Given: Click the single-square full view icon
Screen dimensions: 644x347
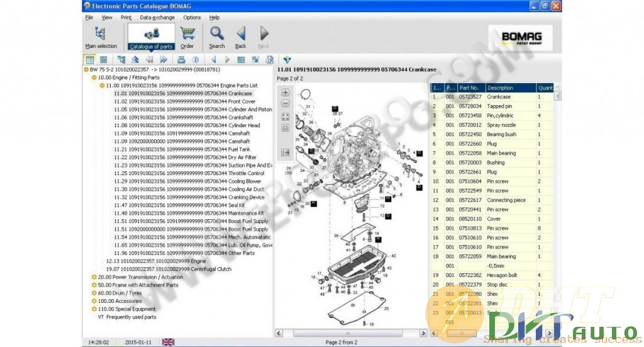Looking at the screenshot, I should pos(286,128).
